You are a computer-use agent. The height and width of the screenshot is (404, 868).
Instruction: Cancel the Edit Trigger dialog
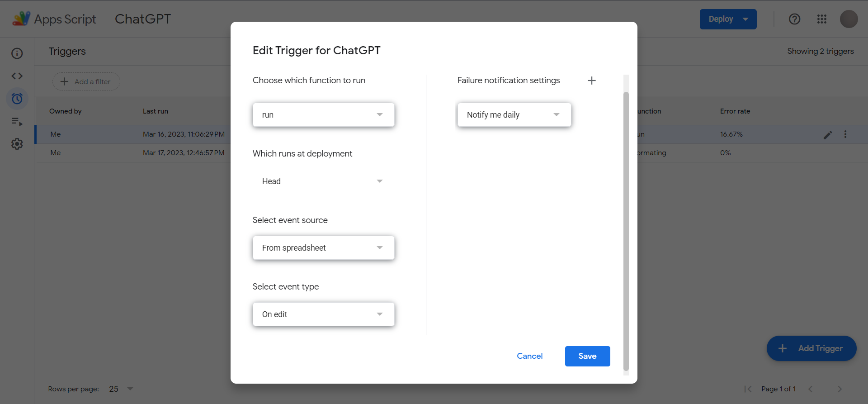(x=529, y=356)
